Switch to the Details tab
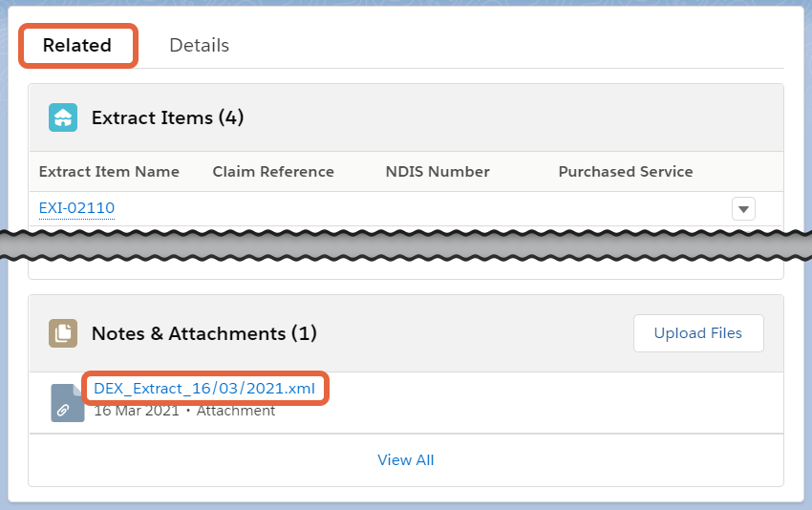This screenshot has width=812, height=510. (199, 45)
